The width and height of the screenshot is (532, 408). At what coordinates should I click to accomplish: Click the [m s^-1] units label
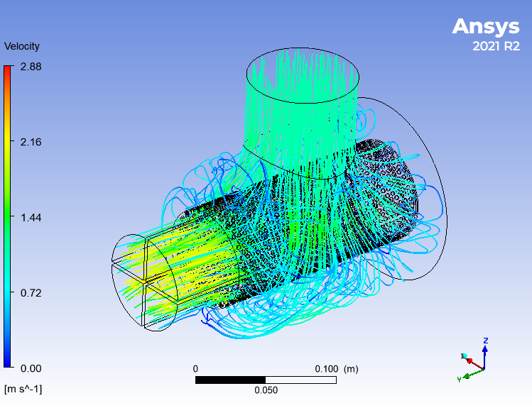(23, 389)
